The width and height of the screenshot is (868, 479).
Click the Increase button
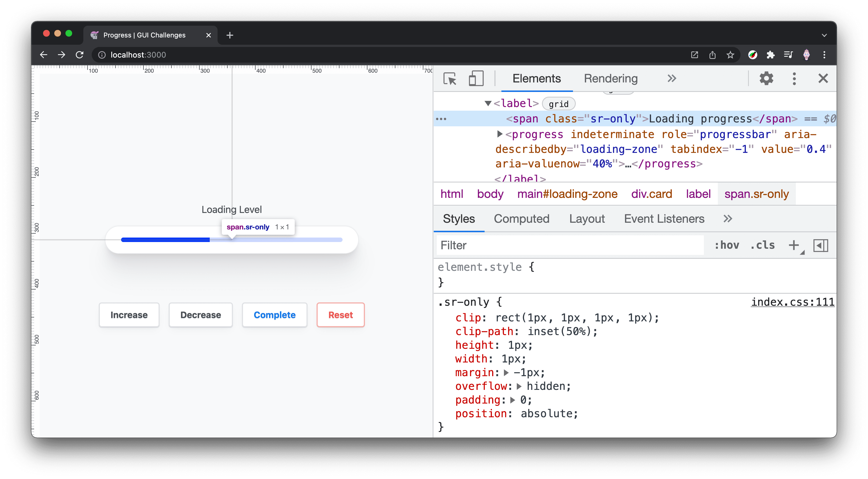coord(129,314)
